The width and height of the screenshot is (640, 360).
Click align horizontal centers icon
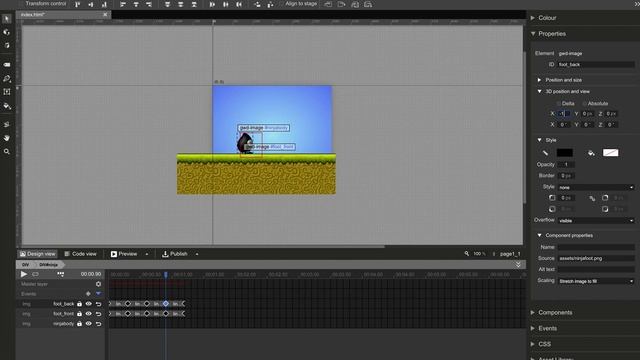tap(136, 4)
